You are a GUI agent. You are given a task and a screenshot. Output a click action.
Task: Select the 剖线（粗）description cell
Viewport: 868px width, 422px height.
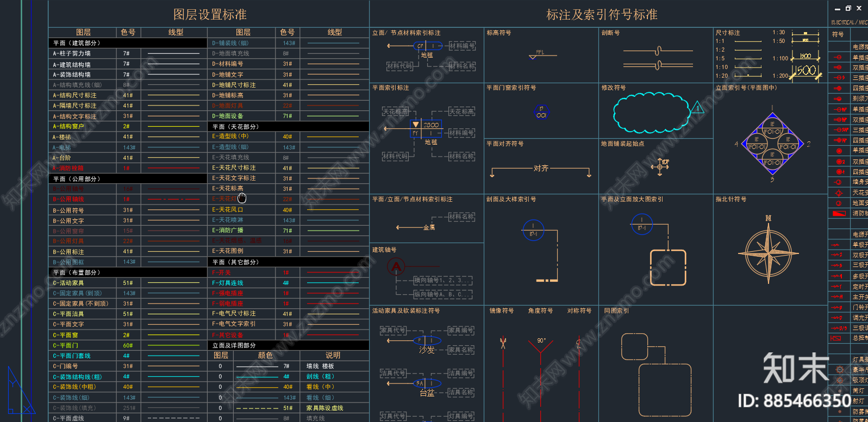320,376
